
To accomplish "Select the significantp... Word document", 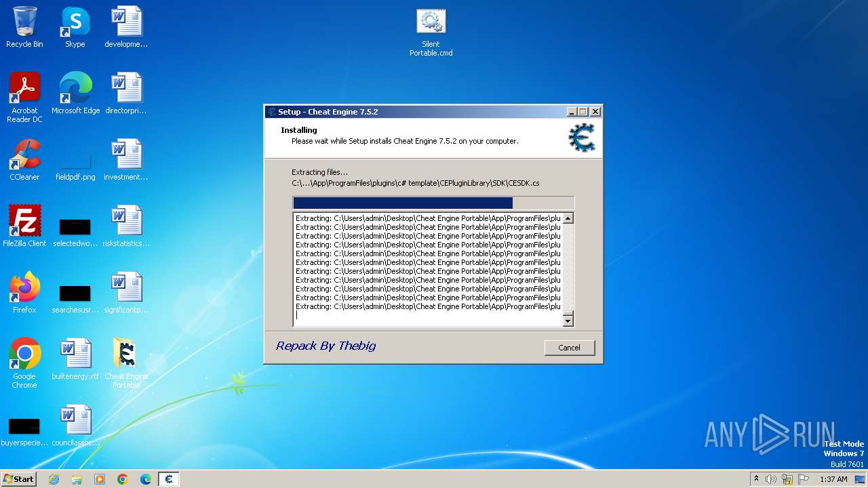I will click(x=126, y=293).
